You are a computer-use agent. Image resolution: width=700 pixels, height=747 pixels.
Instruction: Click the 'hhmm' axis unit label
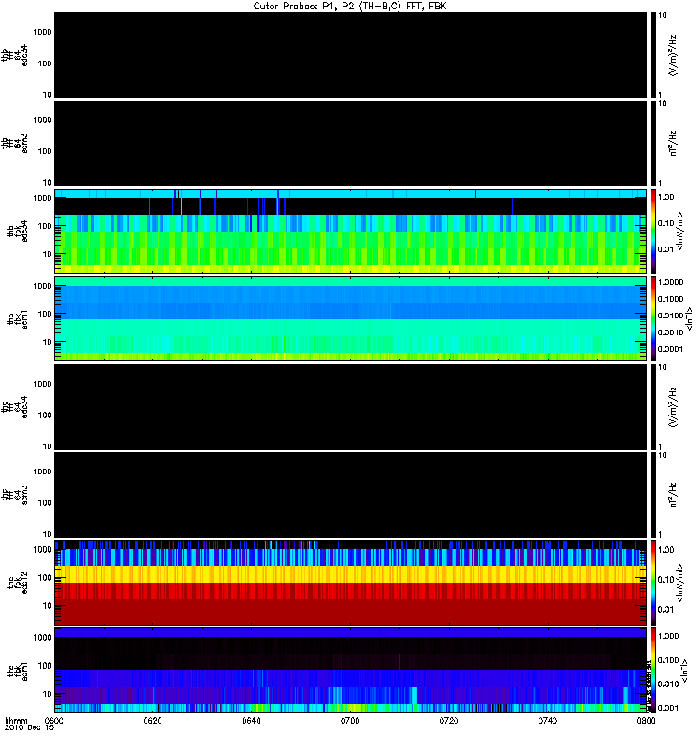16,720
